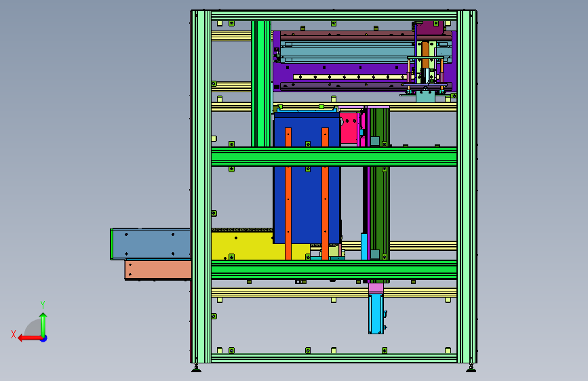This screenshot has height=381, width=588.
Task: Select the large blue box in center
Action: [307, 178]
